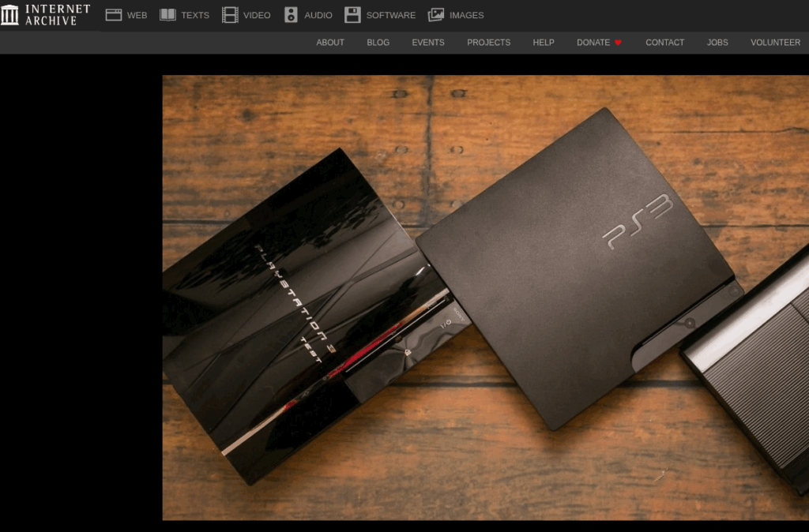Open the Events link
Screen dimensions: 809x532
(428, 43)
